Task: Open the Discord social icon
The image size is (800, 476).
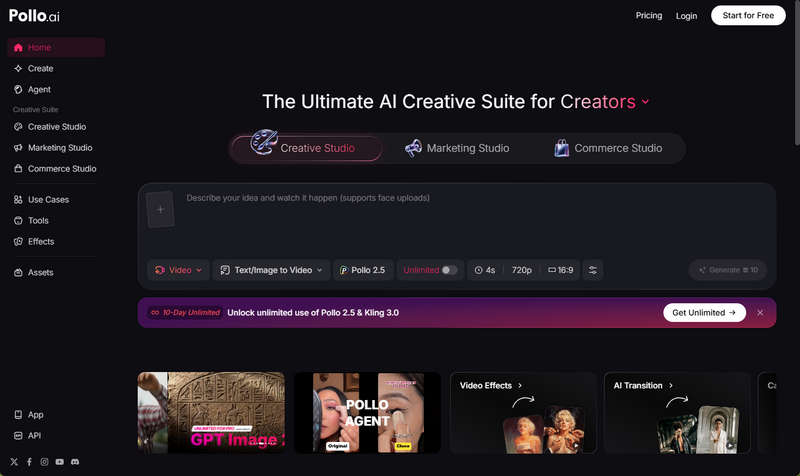Action: tap(75, 462)
